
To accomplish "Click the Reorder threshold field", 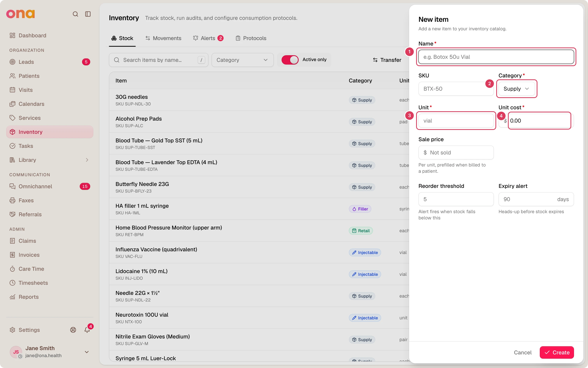I will coord(456,199).
